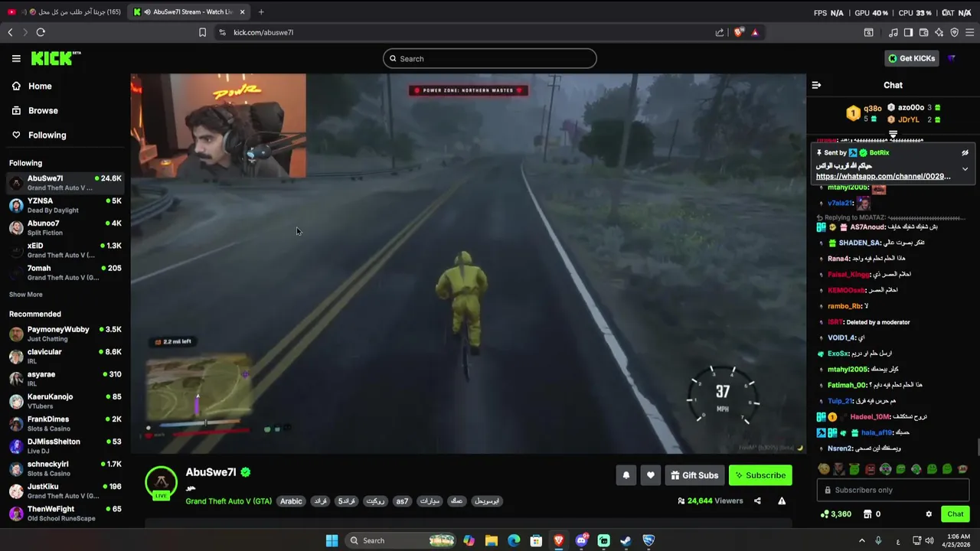Select the as7 stream tag
The image size is (980, 551).
point(402,501)
